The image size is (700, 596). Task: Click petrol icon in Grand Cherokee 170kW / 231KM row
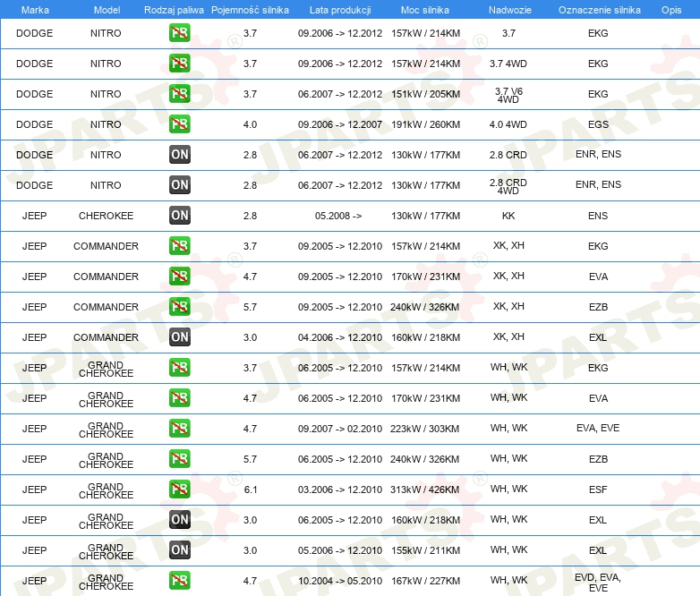pos(179,397)
